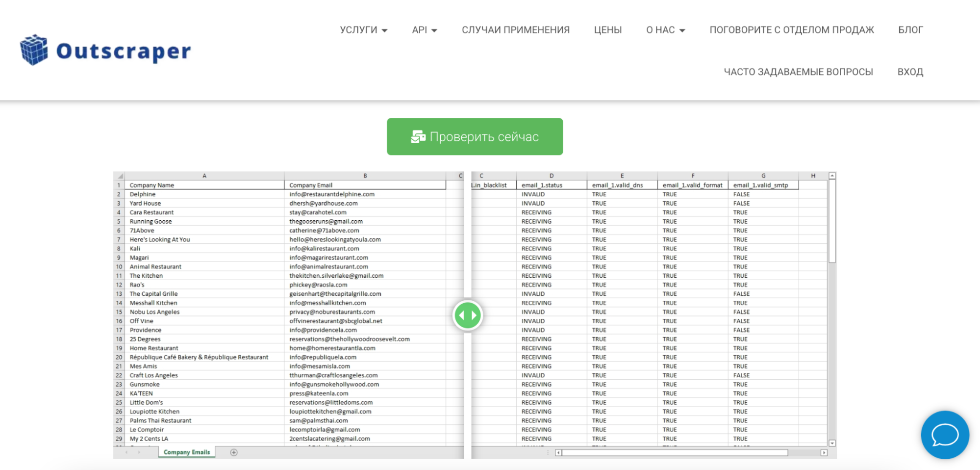Click the Delphine company name cell
980x470 pixels.
point(204,194)
